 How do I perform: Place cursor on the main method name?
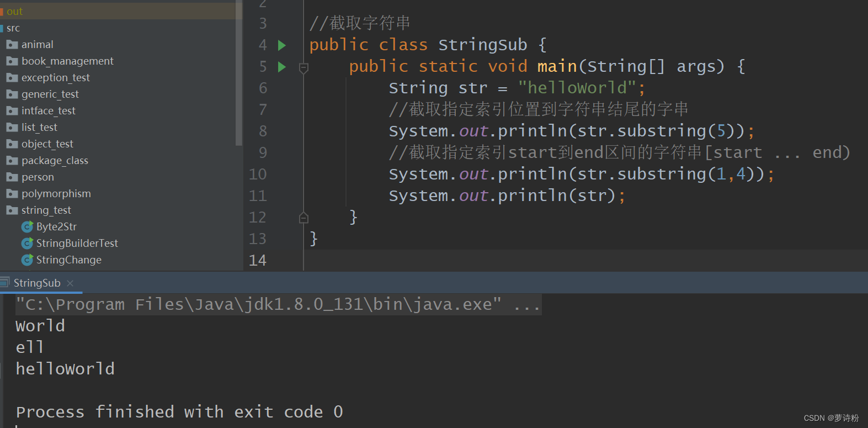557,66
